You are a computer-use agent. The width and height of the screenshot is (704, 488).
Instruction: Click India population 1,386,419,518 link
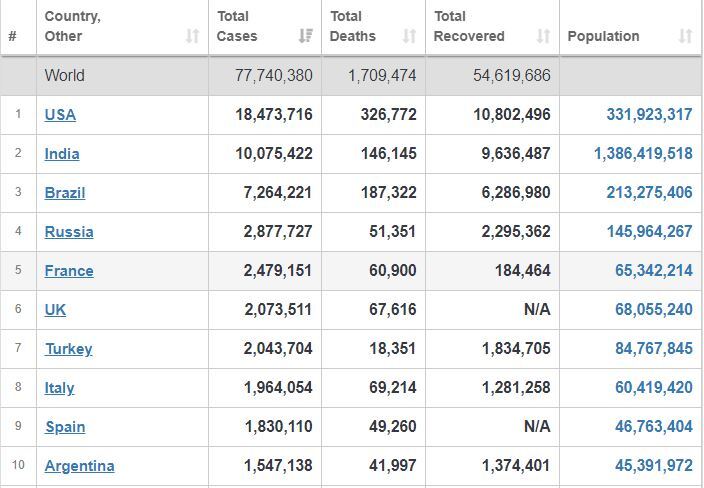[643, 154]
